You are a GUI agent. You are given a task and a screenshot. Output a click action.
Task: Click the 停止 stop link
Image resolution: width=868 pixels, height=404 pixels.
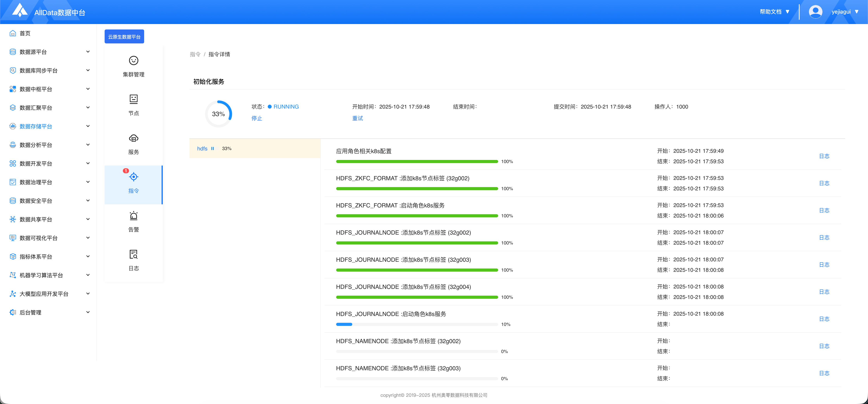(257, 118)
